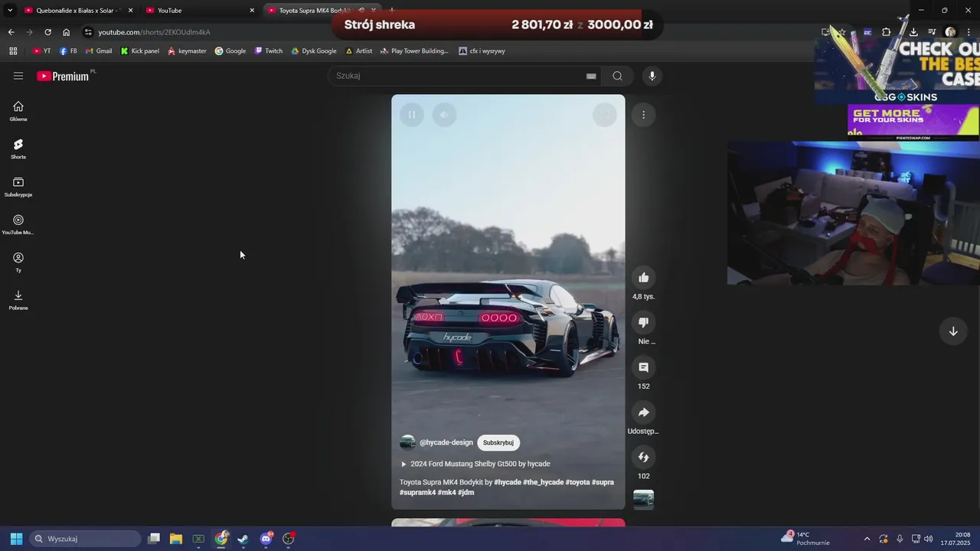Open the YT bookmark
Viewport: 980px width, 551px height.
(41, 51)
